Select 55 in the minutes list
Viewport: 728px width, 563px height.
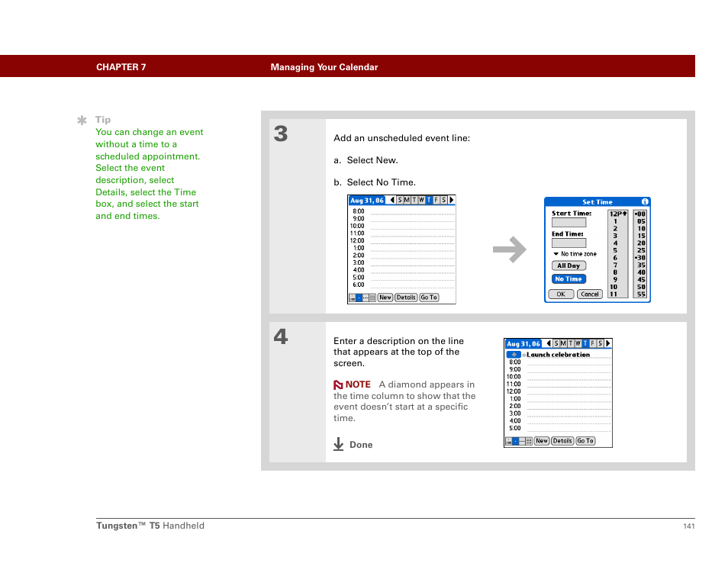pyautogui.click(x=641, y=294)
